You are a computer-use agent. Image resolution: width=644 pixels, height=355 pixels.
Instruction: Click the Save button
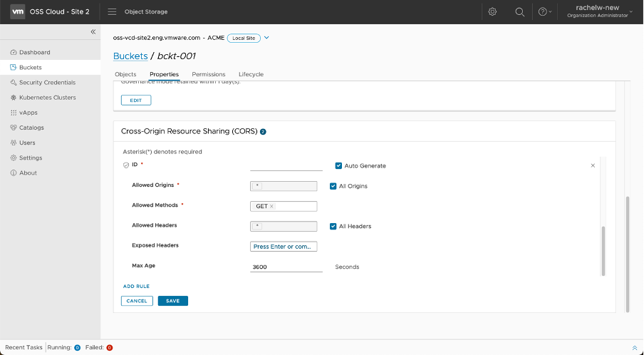pos(173,301)
